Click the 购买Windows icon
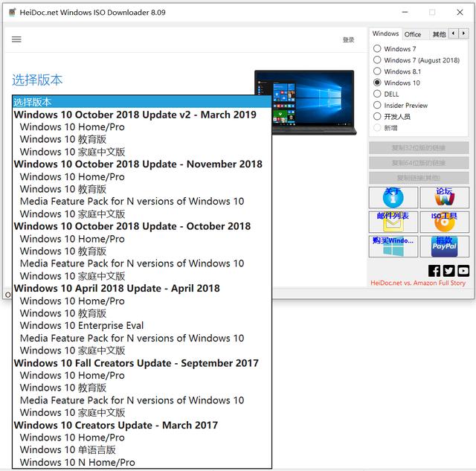Viewport: 476px width, 471px height. (x=393, y=246)
